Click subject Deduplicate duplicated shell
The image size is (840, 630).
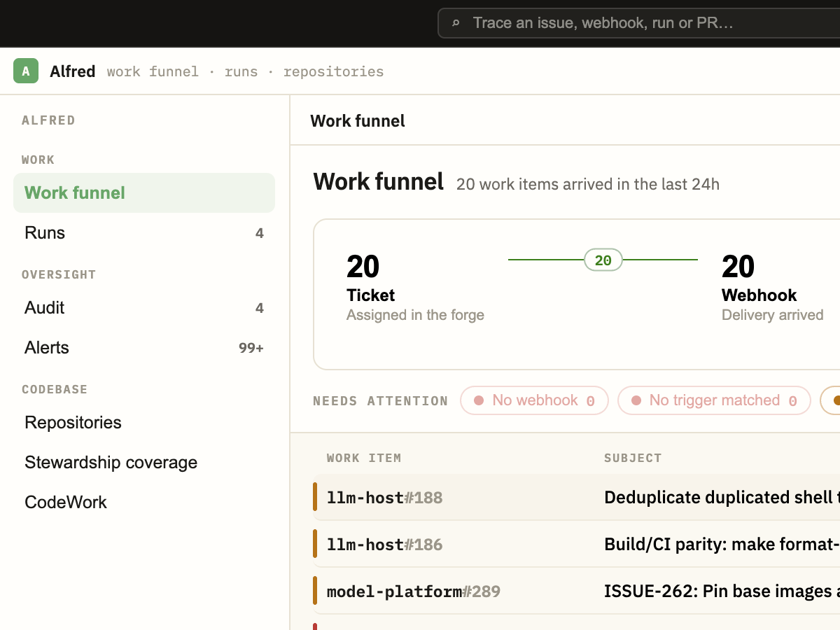tap(722, 498)
